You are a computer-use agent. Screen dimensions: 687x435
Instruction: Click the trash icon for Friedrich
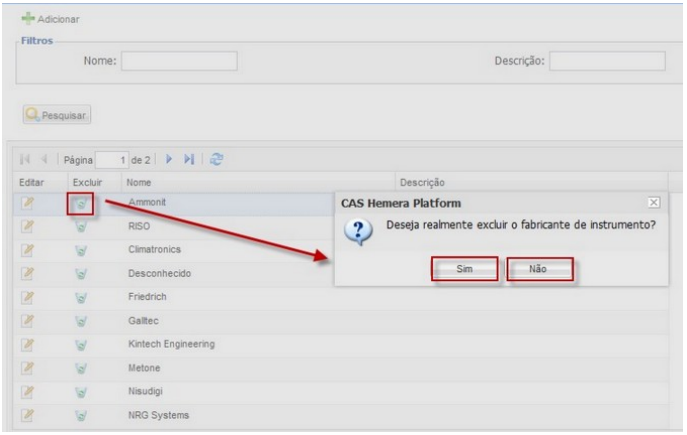click(83, 297)
